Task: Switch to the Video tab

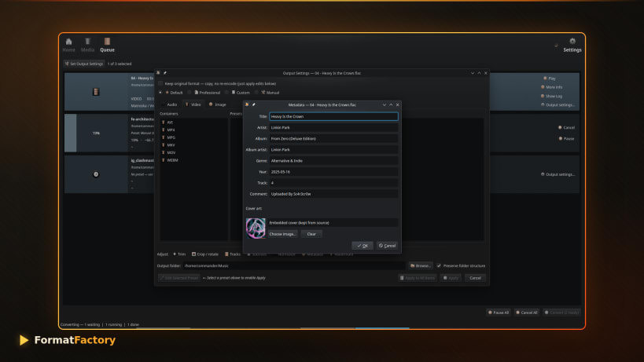Action: (x=193, y=104)
